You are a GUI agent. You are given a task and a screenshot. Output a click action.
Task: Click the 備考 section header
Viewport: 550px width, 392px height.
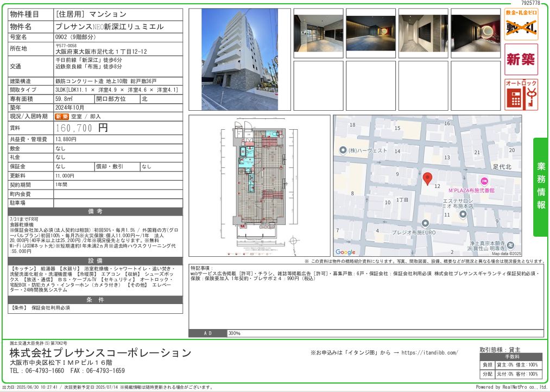click(95, 211)
